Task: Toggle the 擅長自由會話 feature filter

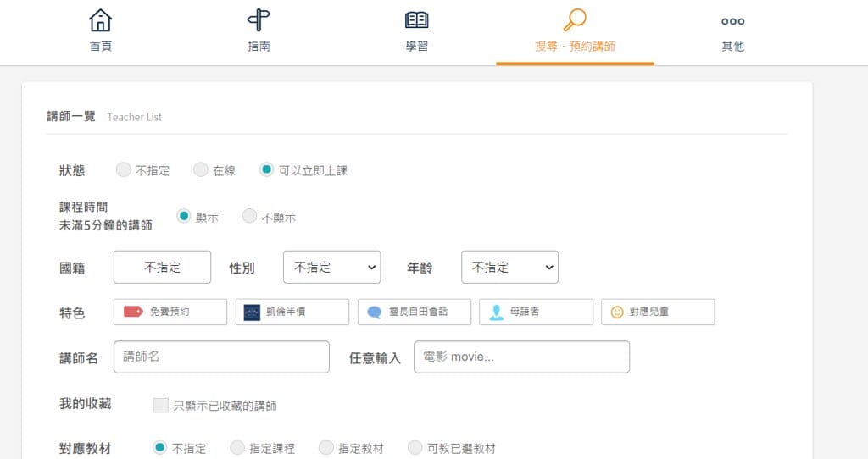Action: (x=415, y=312)
